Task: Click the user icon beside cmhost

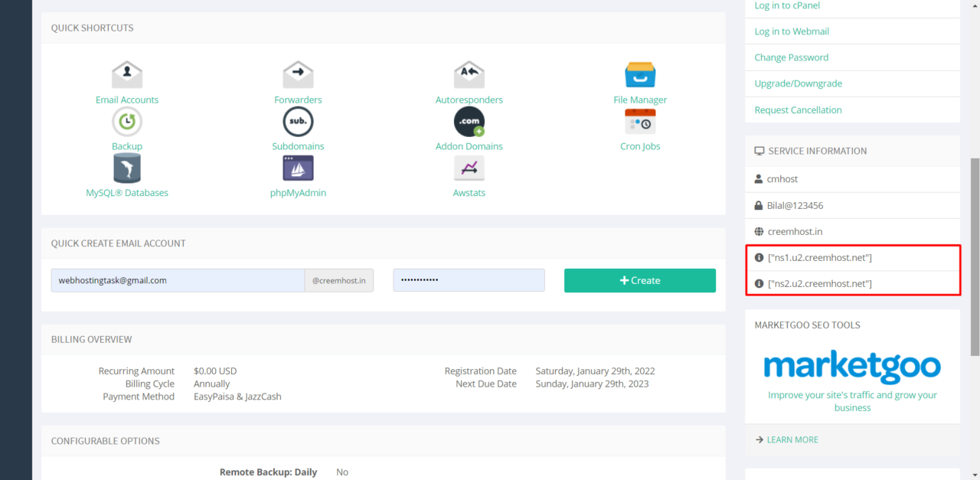Action: (759, 179)
